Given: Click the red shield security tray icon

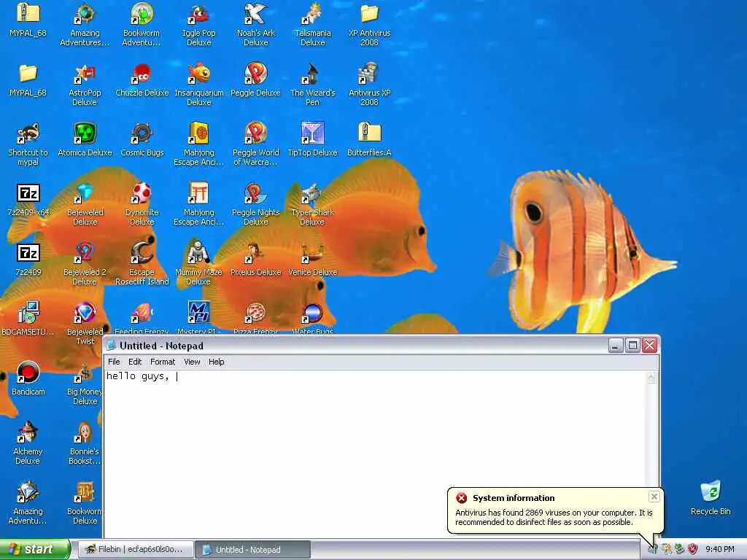Looking at the screenshot, I should coord(693,550).
